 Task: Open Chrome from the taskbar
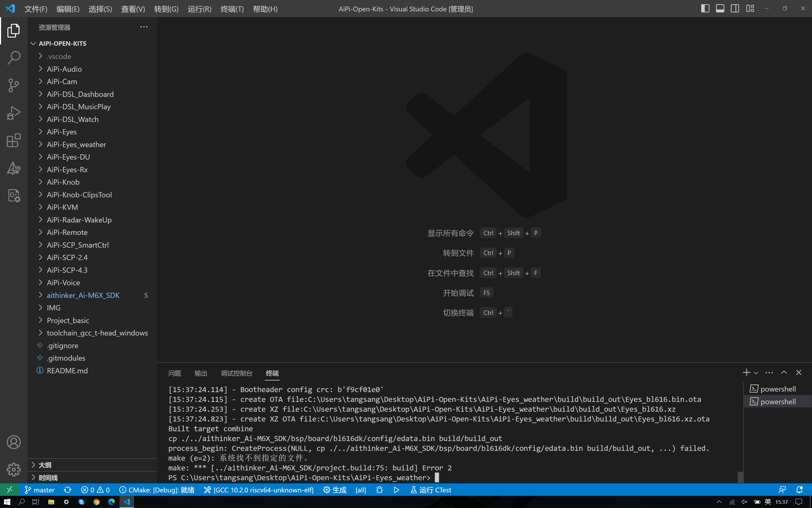pos(97,502)
